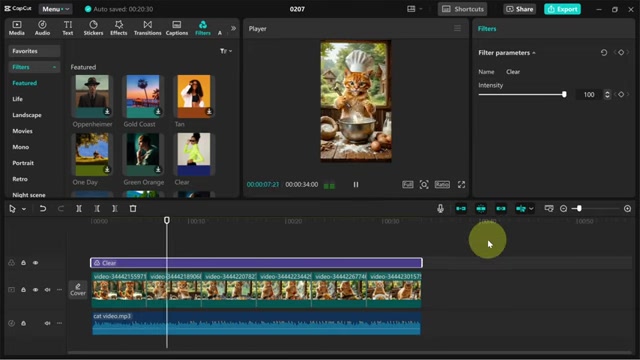Lock the Clear filter track

pyautogui.click(x=23, y=263)
